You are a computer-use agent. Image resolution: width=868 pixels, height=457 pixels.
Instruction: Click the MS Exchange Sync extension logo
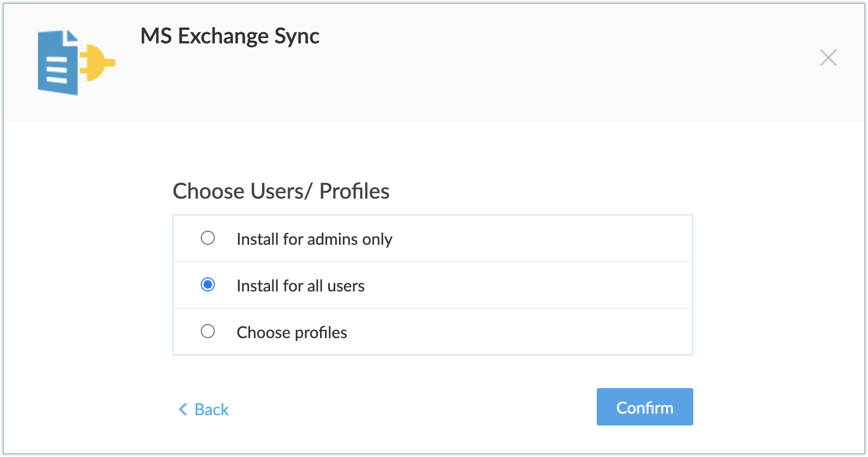click(75, 62)
